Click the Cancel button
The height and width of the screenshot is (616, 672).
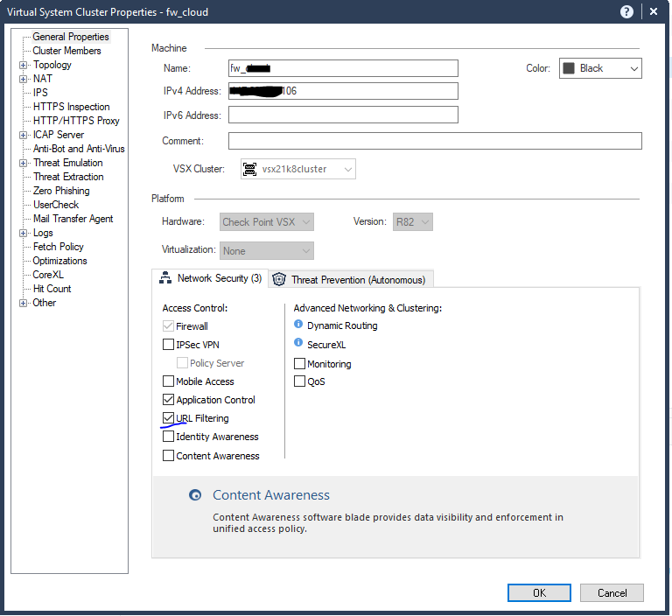click(612, 593)
